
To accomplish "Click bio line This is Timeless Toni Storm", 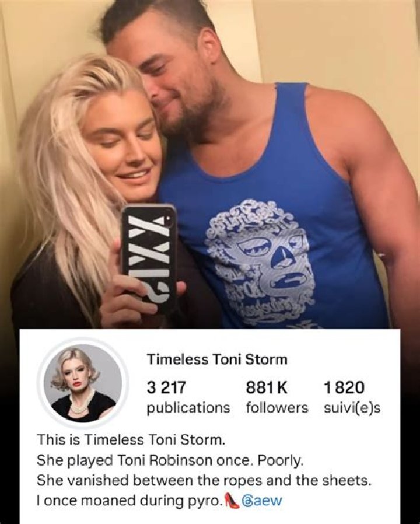I will 129,440.
